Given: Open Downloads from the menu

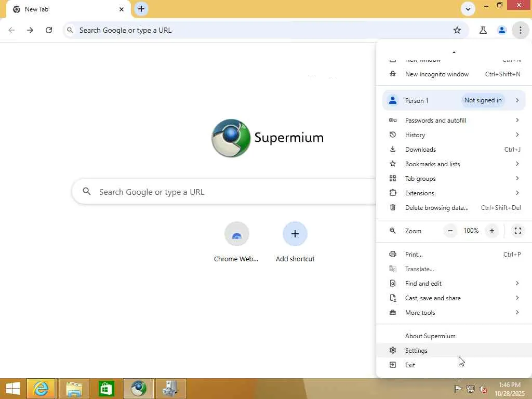Looking at the screenshot, I should pos(454,149).
